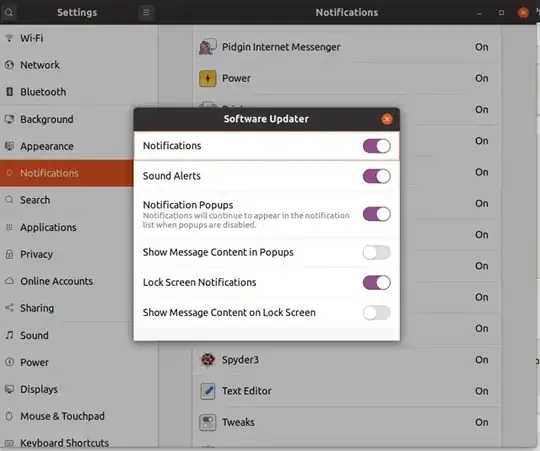Viewport: 540px width, 451px height.
Task: Minimize the Settings window
Action: (479, 13)
